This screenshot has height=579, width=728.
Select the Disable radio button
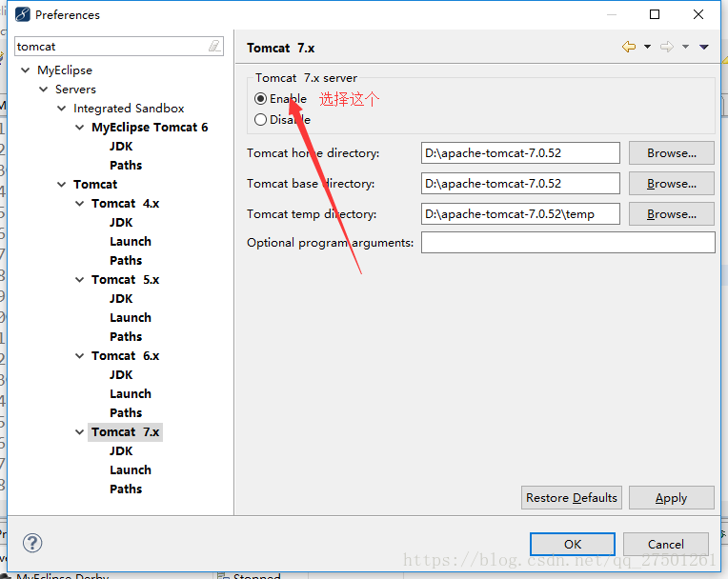(x=260, y=120)
